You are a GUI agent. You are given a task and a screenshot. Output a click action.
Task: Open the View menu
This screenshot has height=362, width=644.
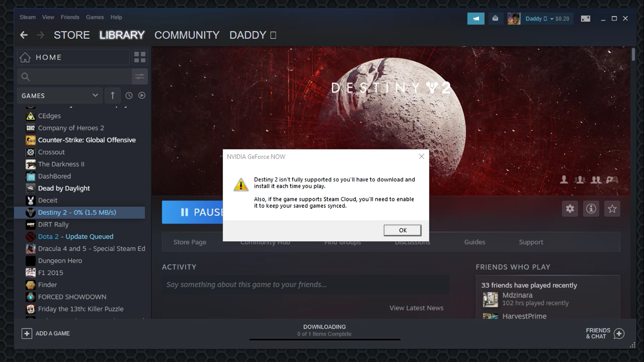coord(48,17)
